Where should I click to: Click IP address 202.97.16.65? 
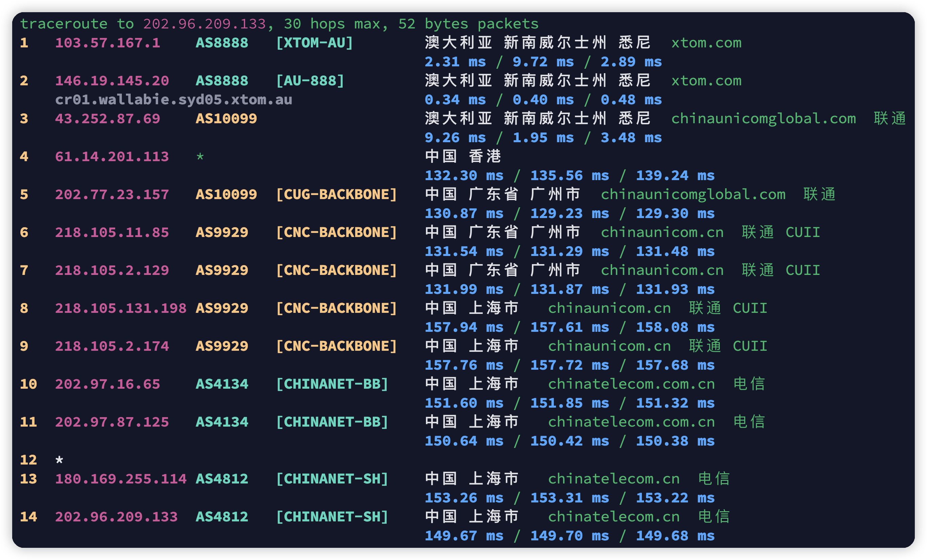pyautogui.click(x=108, y=384)
